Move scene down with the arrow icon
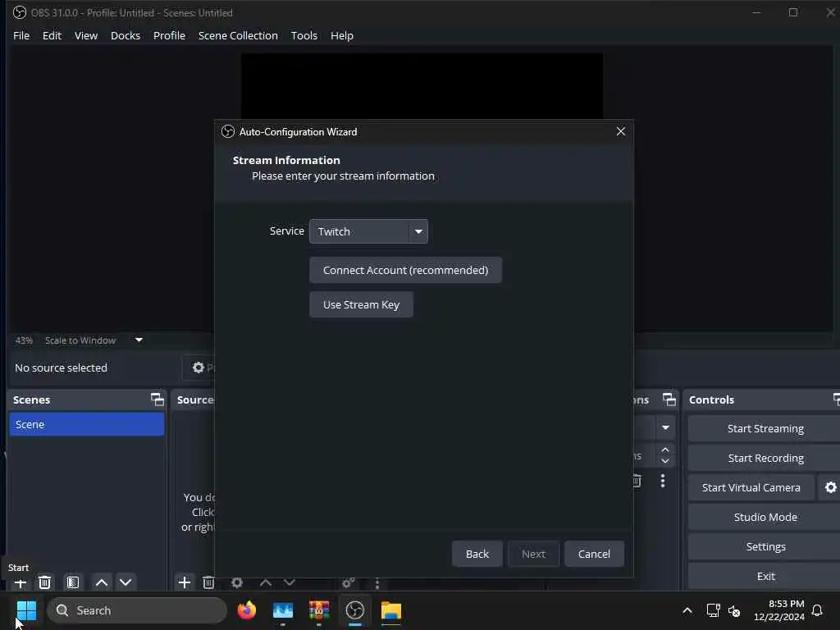Image resolution: width=840 pixels, height=630 pixels. pos(126,582)
